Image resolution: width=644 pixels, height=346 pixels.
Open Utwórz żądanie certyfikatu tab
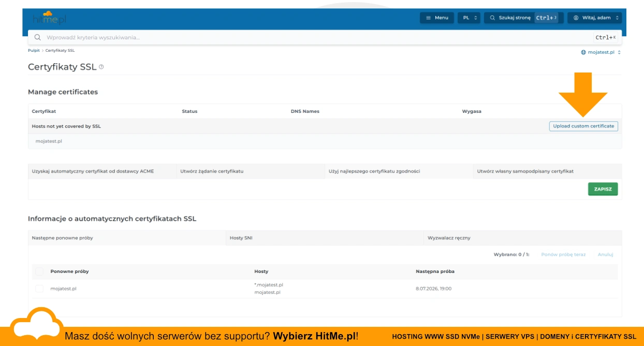251,171
